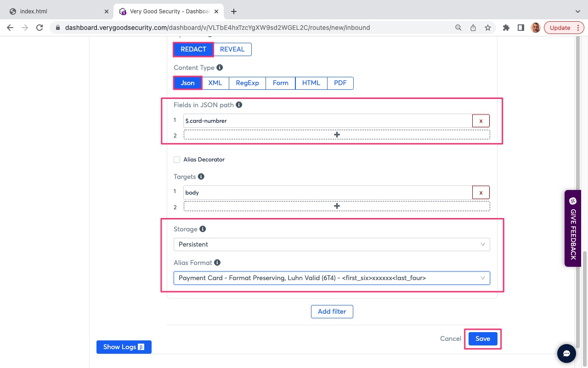Show info for Alias Format
Image resolution: width=588 pixels, height=368 pixels.
[x=217, y=263]
